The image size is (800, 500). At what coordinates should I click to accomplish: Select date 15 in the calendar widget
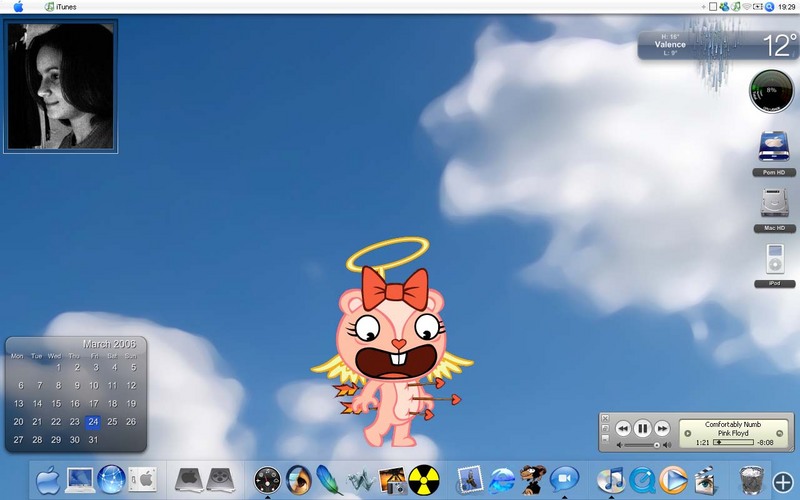(56, 404)
